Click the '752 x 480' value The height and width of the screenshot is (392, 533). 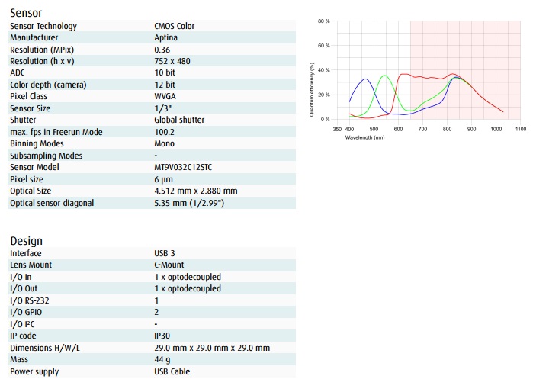tap(172, 61)
